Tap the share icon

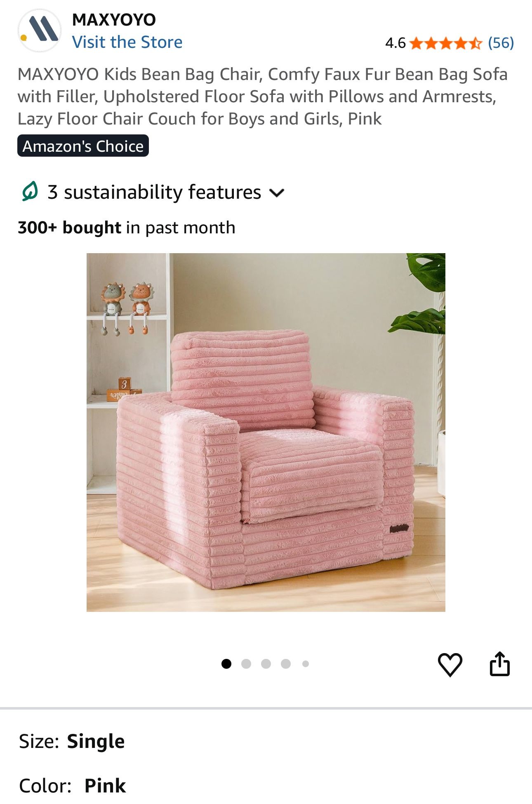(x=500, y=664)
